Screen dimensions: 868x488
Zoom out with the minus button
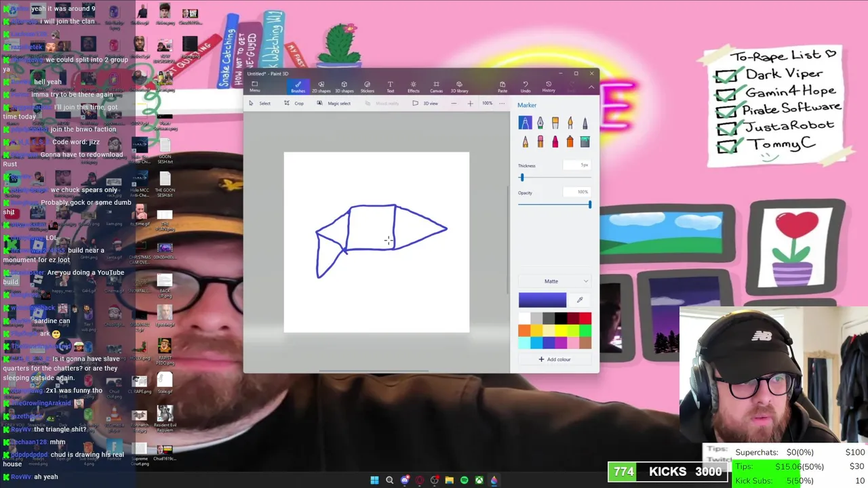click(454, 103)
